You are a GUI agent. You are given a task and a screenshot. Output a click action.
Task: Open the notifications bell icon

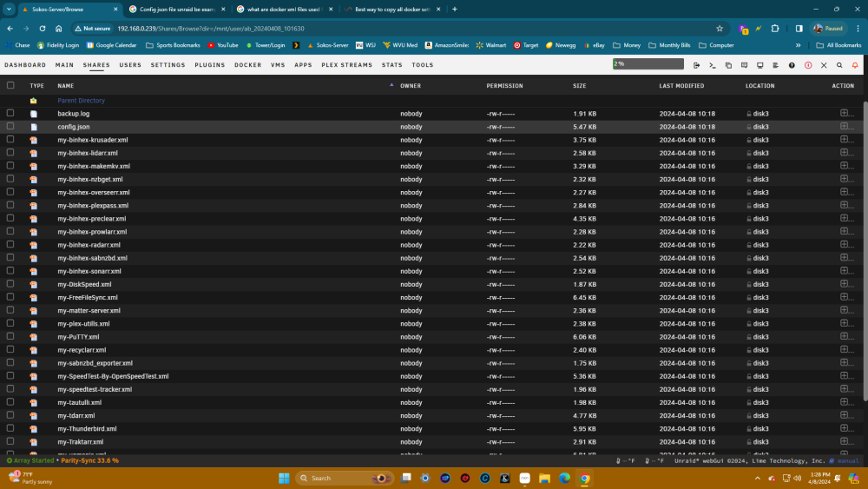855,65
